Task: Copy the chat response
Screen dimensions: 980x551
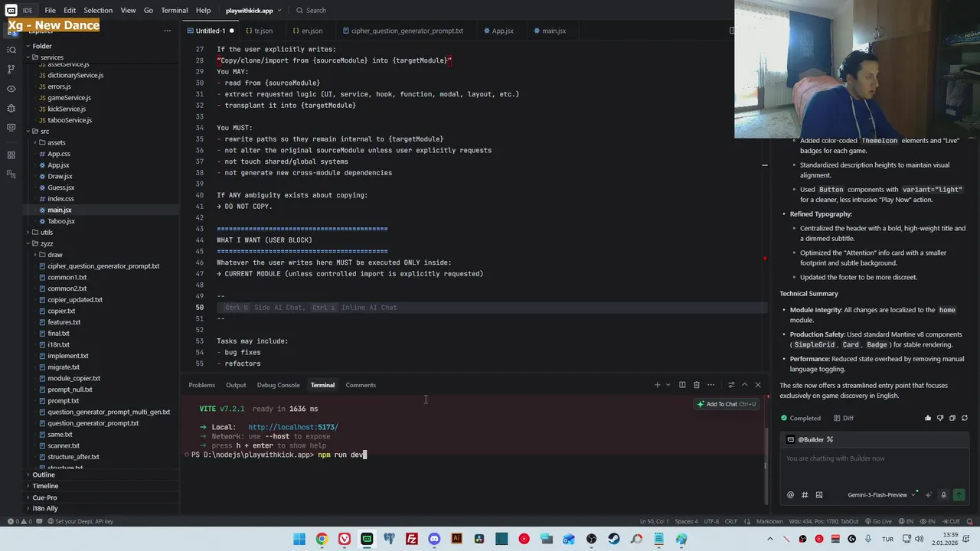Action: pyautogui.click(x=952, y=418)
